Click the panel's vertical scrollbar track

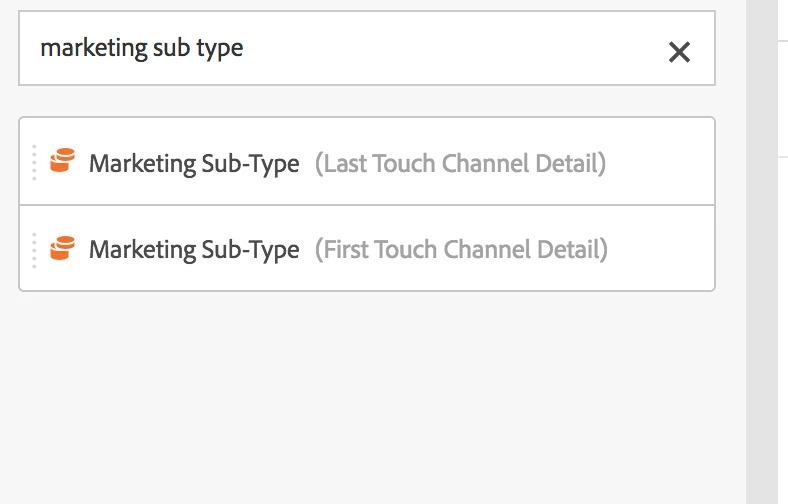pos(762,300)
